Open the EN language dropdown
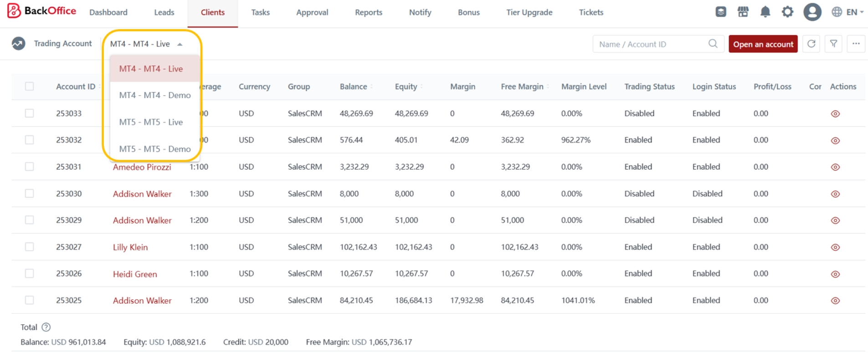The width and height of the screenshot is (868, 353). (847, 12)
